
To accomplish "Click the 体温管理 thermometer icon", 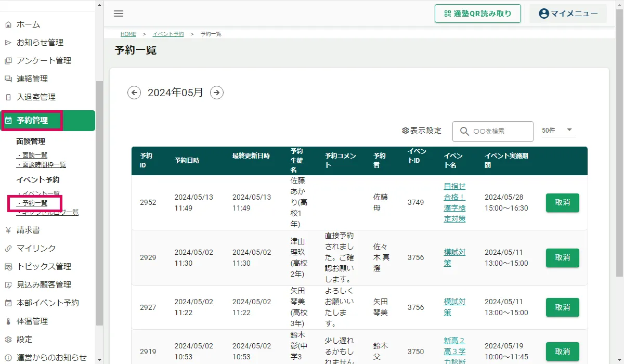I will pyautogui.click(x=8, y=321).
